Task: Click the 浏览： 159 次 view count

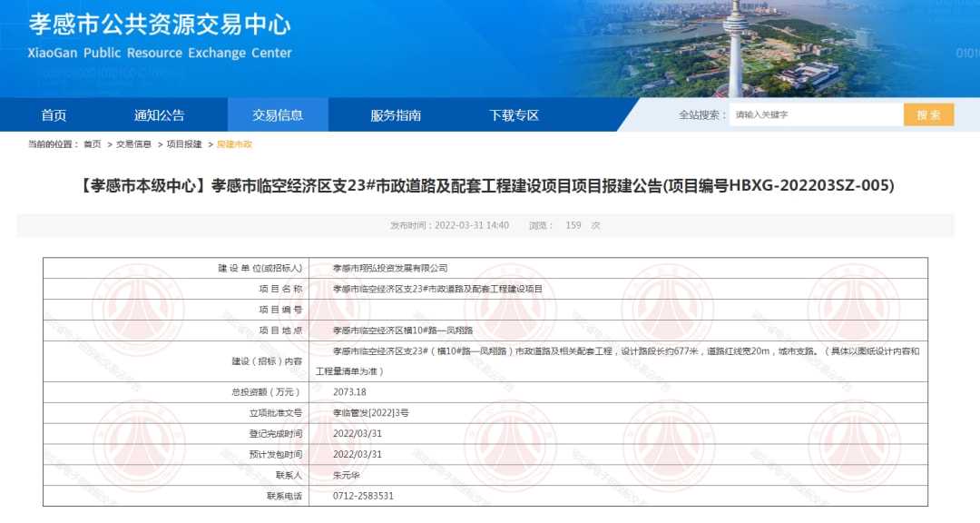Action: [564, 225]
